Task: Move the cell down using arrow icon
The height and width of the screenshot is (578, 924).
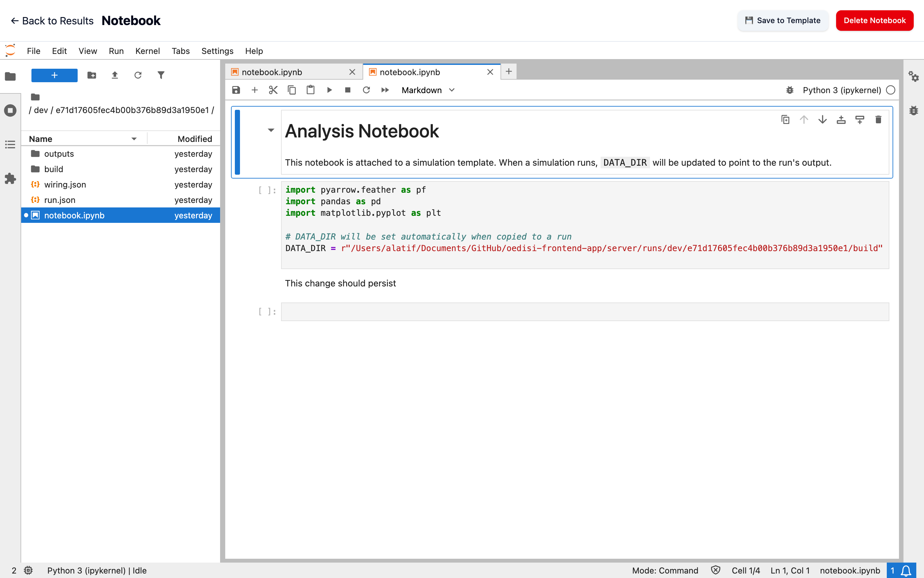Action: coord(822,120)
